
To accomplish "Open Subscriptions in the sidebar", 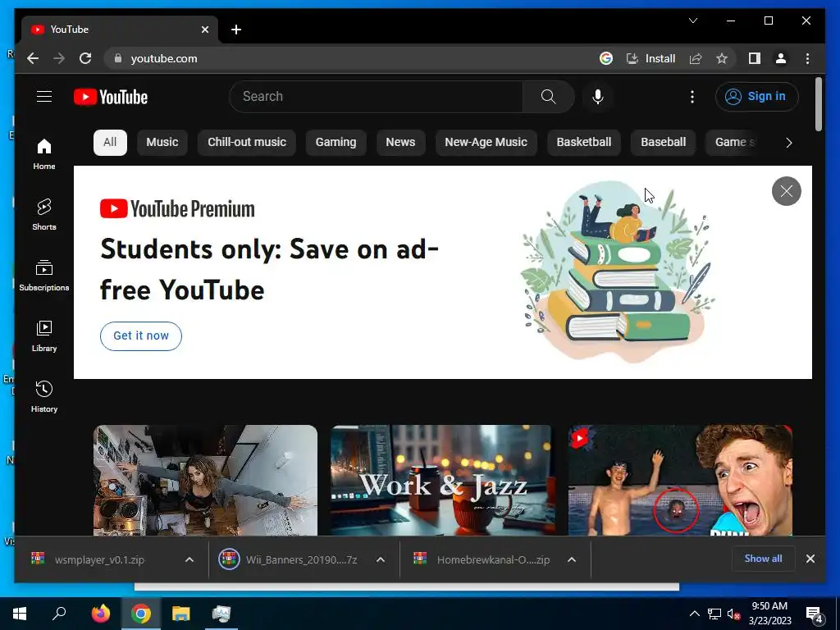I will pyautogui.click(x=44, y=275).
